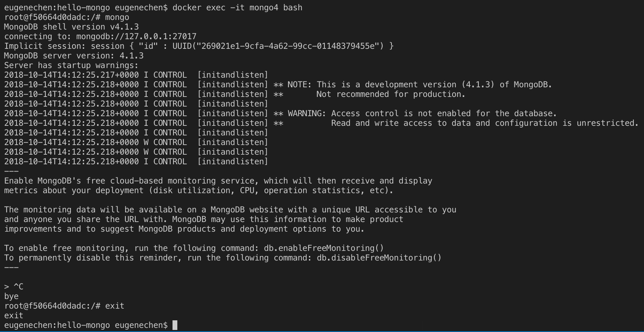The height and width of the screenshot is (332, 644).
Task: Click the db.enableFreeMonitoring() command text
Action: [x=323, y=248]
